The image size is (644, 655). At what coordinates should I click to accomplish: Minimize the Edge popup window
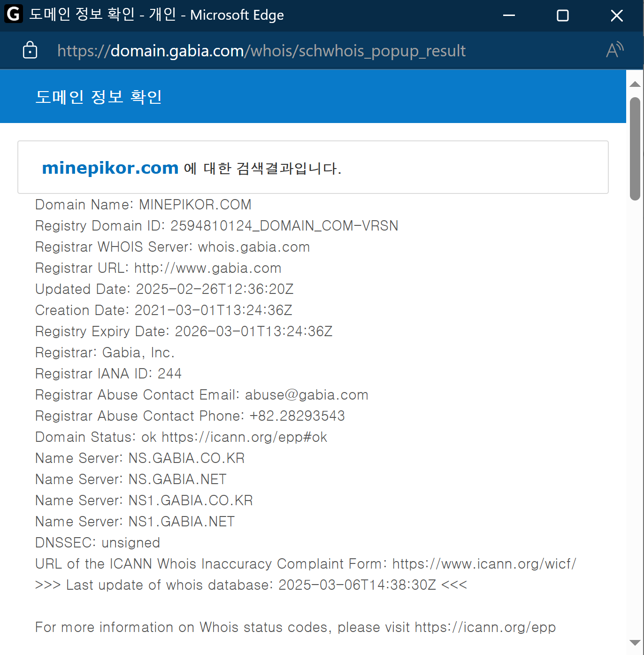509,15
